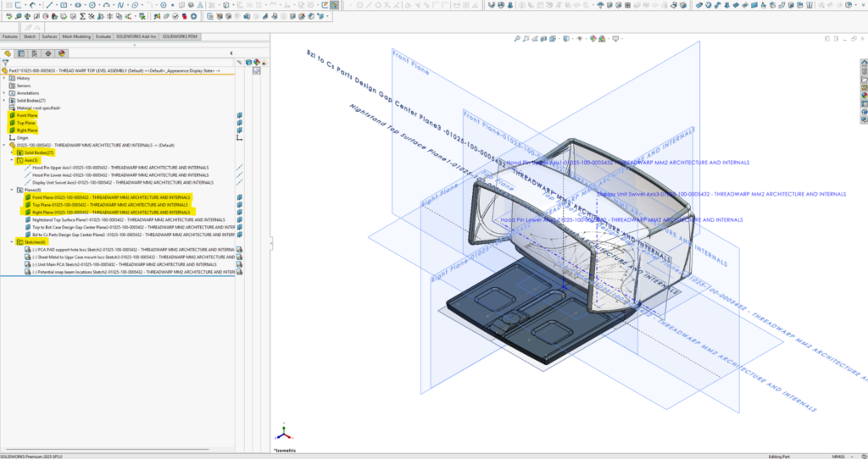Toggle visibility icon for Front Plane row
The height and width of the screenshot is (459, 868).
tap(240, 115)
